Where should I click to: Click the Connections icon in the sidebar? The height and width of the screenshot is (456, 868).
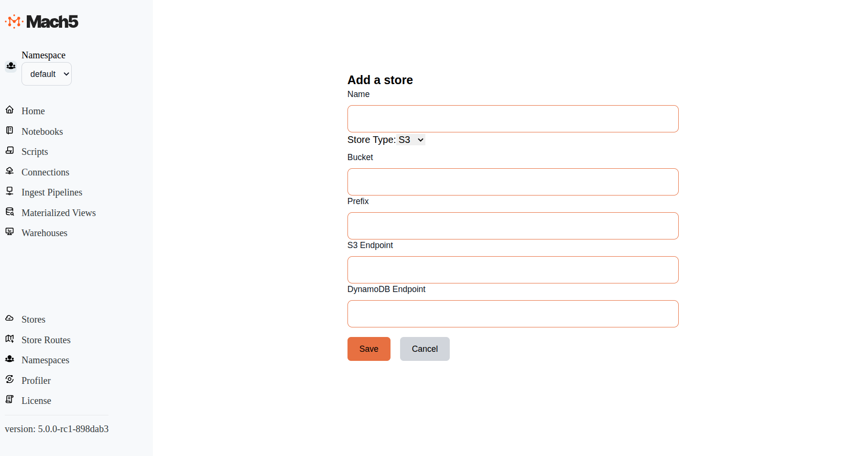10,171
